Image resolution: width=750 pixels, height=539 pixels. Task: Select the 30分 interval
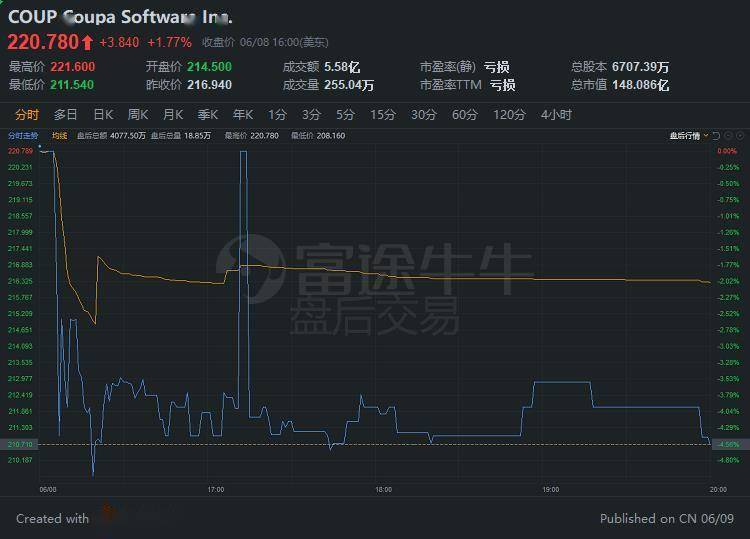[x=424, y=115]
